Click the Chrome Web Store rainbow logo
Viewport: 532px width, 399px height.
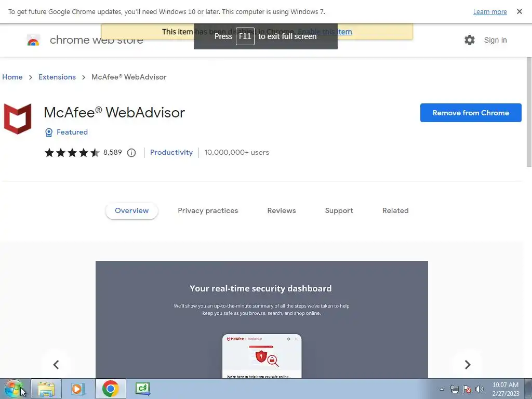pyautogui.click(x=33, y=40)
